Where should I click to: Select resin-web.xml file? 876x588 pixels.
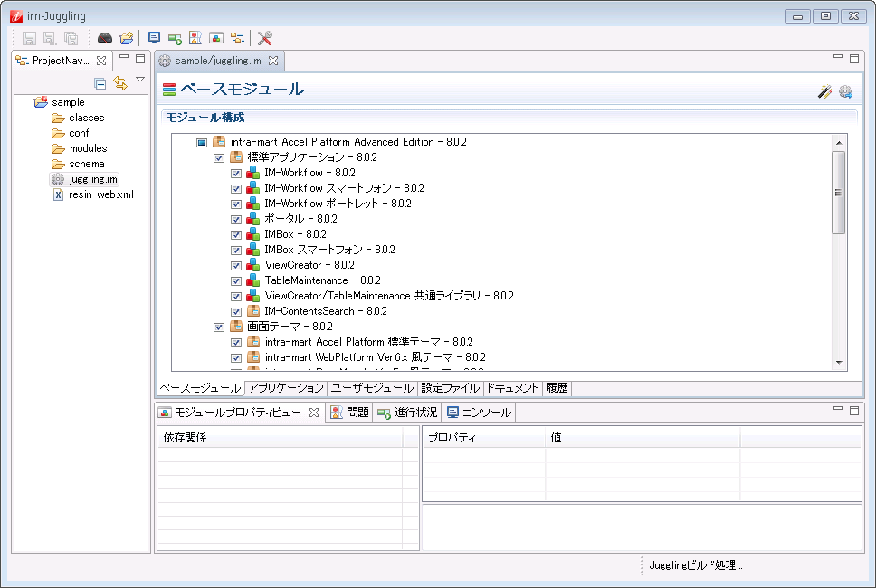(x=101, y=194)
